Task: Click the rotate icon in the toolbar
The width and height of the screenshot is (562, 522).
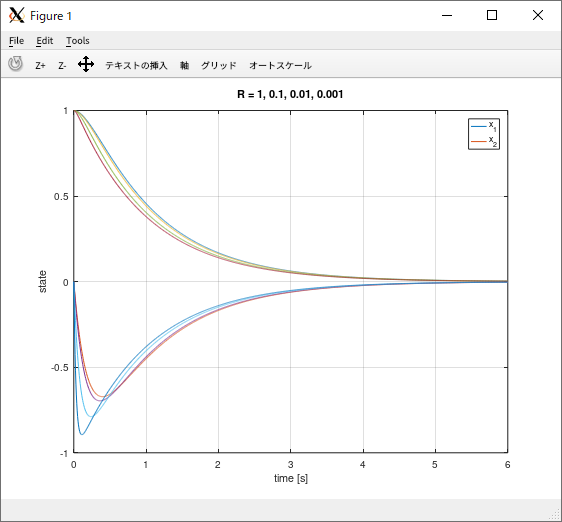Action: click(15, 64)
